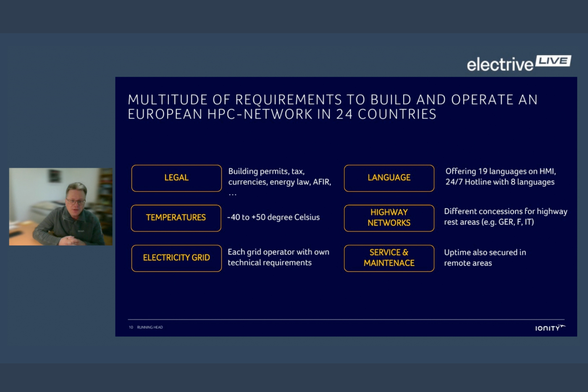Viewport: 588px width, 392px height.
Task: Click text 'Different concessions for highway'
Action: click(x=506, y=211)
